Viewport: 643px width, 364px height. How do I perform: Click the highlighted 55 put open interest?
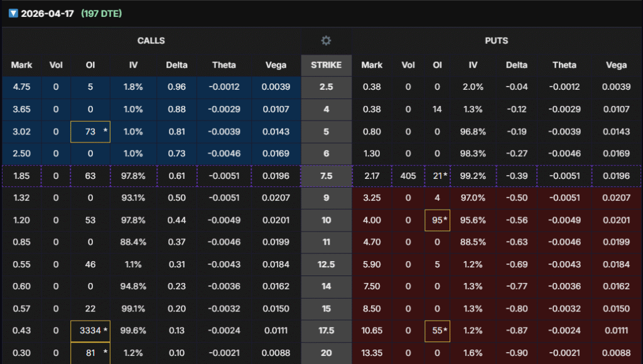coord(437,331)
